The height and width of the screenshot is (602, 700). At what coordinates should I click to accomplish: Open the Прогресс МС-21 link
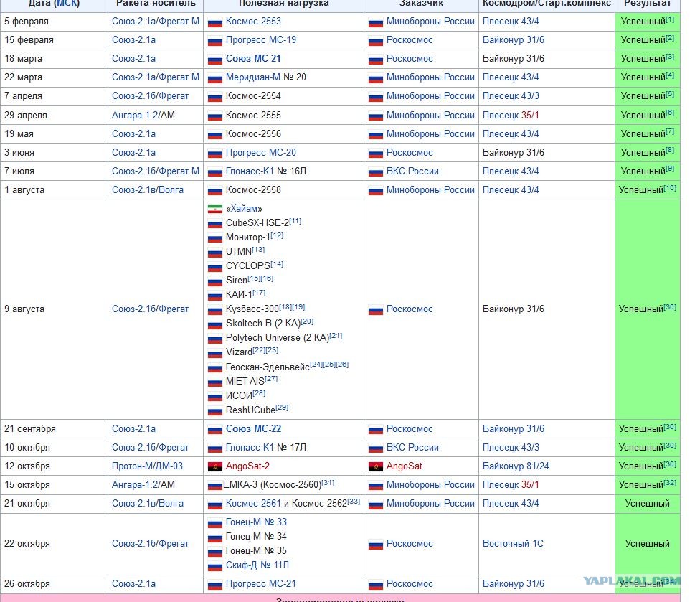pyautogui.click(x=261, y=584)
